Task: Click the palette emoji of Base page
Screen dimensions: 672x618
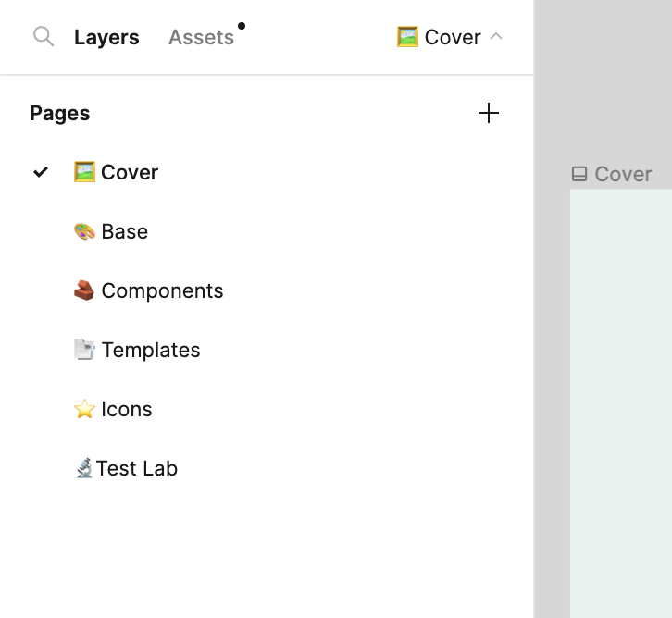Action: [x=84, y=231]
